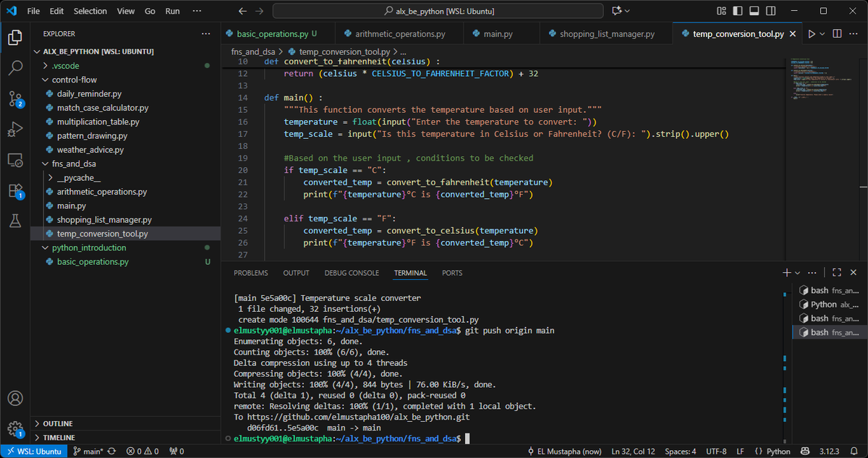
Task: Toggle the secondary side bar visibility
Action: tap(770, 11)
